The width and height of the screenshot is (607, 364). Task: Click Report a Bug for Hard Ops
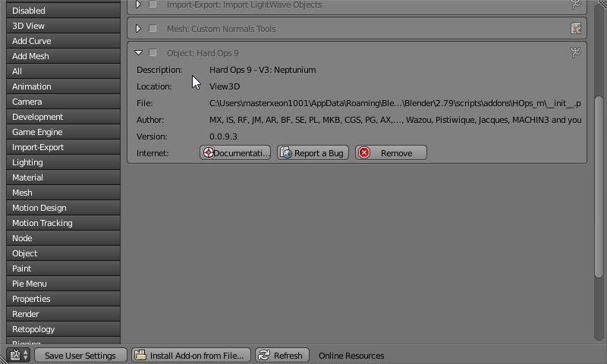coord(312,153)
